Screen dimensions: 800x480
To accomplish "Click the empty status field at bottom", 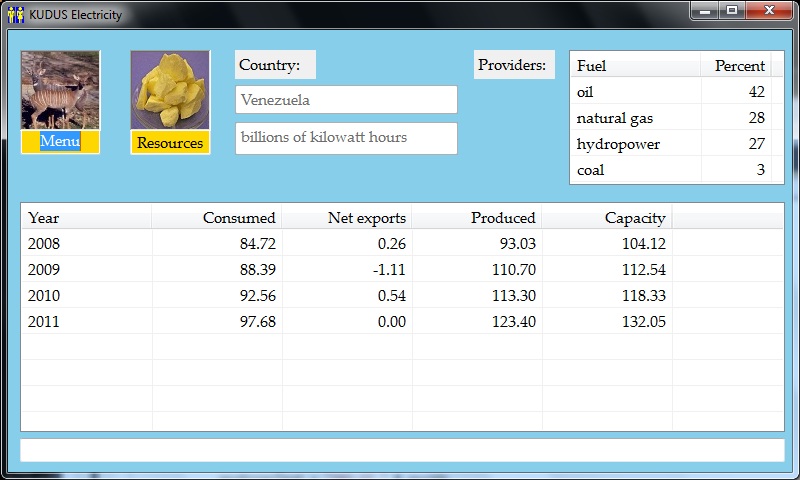I will point(402,450).
